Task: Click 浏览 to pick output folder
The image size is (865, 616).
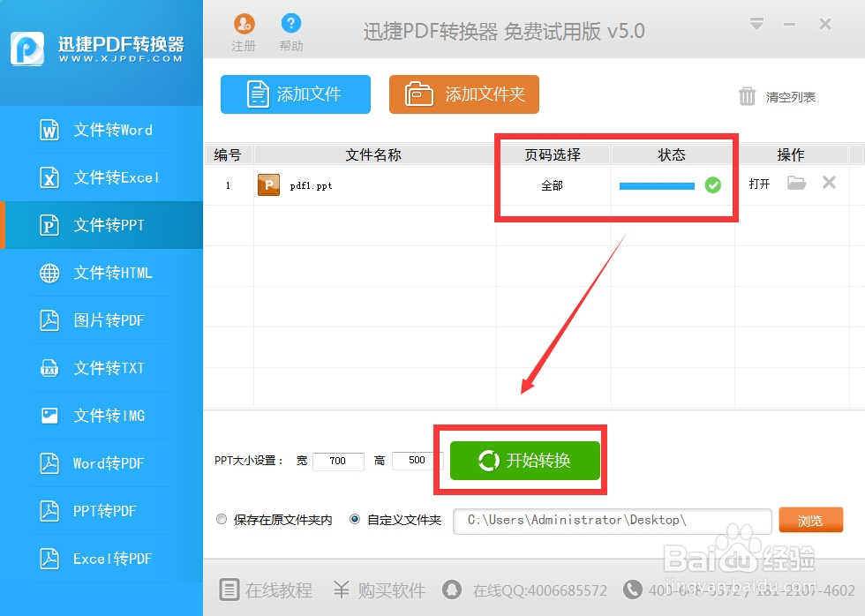Action: (x=810, y=520)
